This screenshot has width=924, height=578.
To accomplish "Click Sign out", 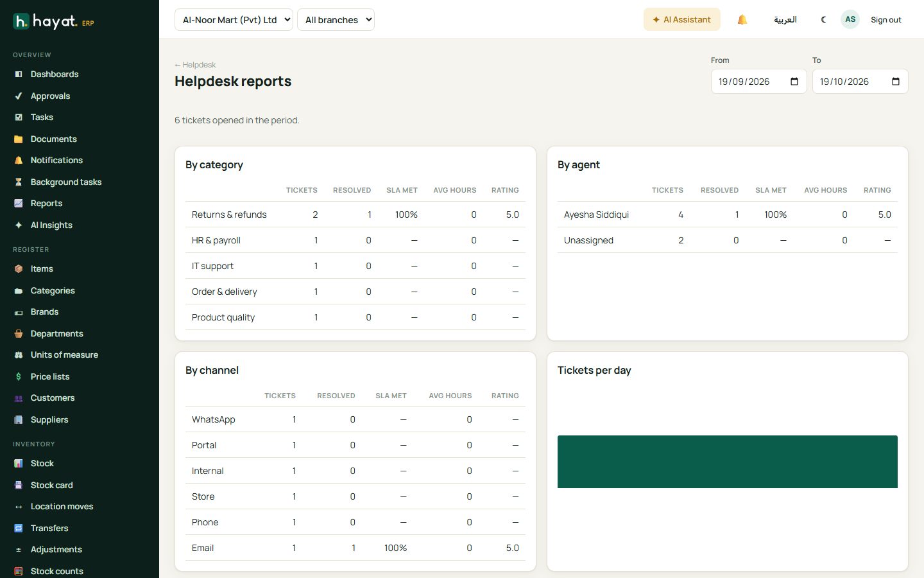I will (x=886, y=20).
